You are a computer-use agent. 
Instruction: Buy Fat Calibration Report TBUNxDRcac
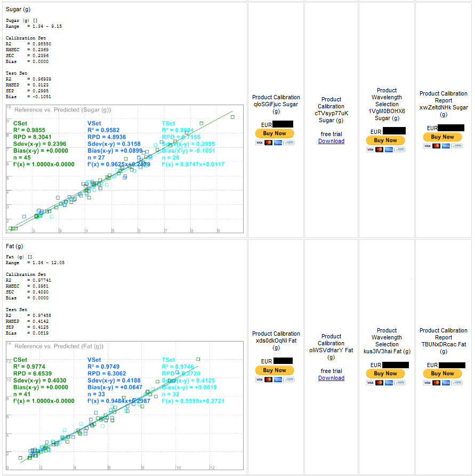point(442,374)
